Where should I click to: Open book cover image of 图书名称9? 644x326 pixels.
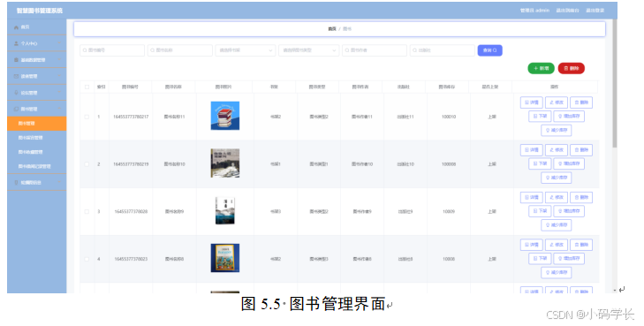pos(225,210)
